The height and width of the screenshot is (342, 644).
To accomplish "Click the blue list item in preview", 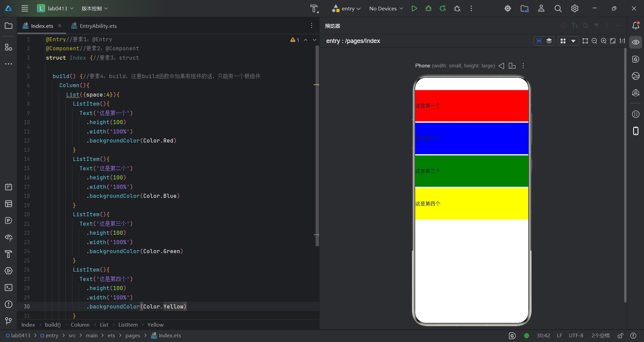I will tap(472, 138).
